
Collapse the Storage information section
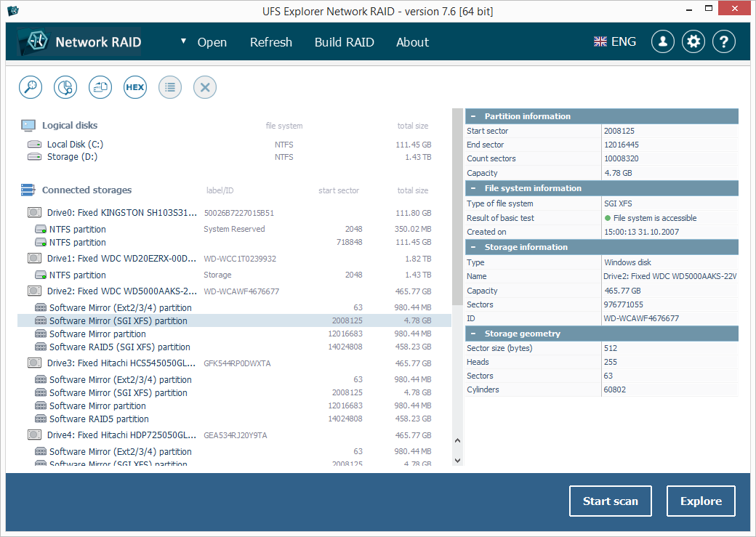tap(473, 247)
